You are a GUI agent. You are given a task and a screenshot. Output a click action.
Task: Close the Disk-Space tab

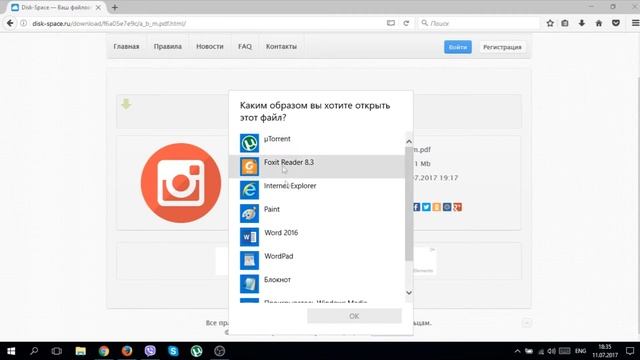pos(98,7)
